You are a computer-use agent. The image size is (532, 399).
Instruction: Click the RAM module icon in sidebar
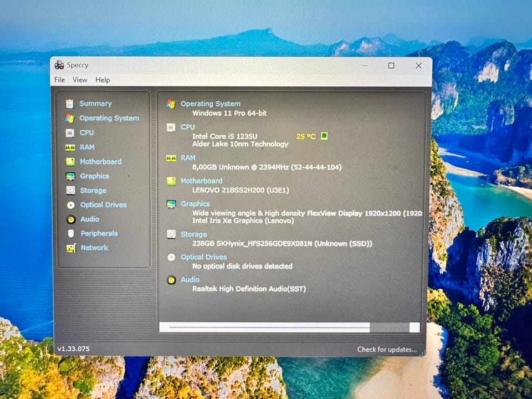[70, 147]
